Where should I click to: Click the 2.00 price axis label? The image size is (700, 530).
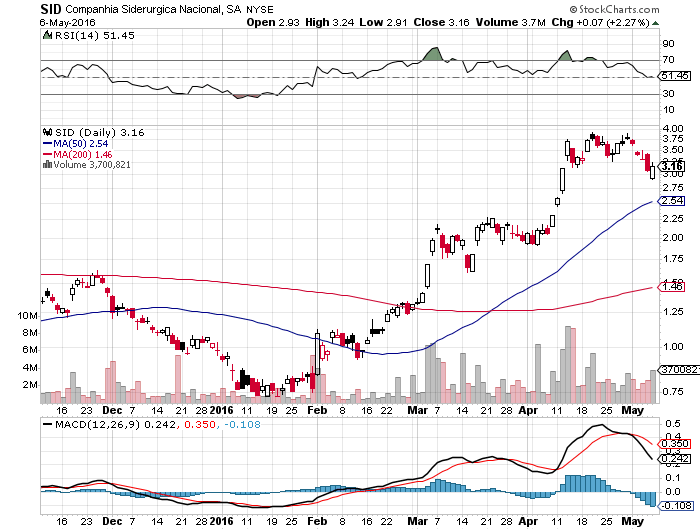tap(673, 237)
